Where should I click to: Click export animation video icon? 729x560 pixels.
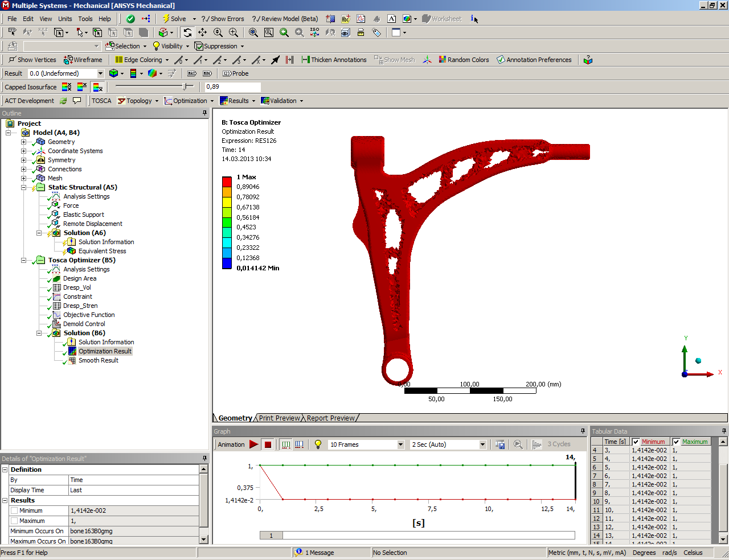pos(500,444)
